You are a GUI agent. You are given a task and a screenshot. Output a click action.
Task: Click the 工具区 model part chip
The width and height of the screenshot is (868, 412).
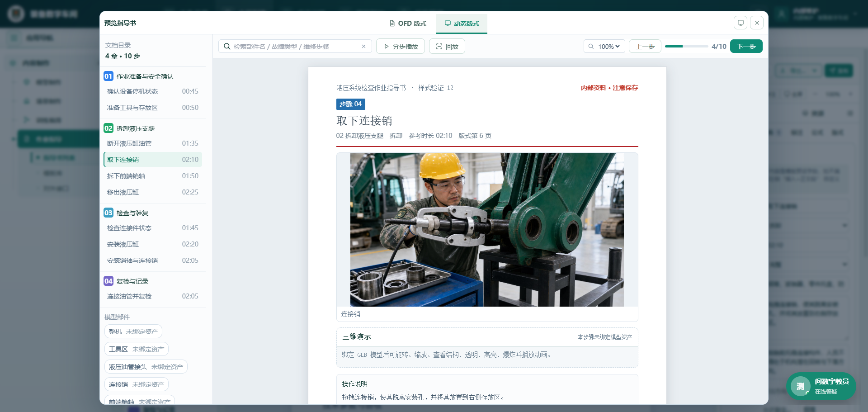137,349
